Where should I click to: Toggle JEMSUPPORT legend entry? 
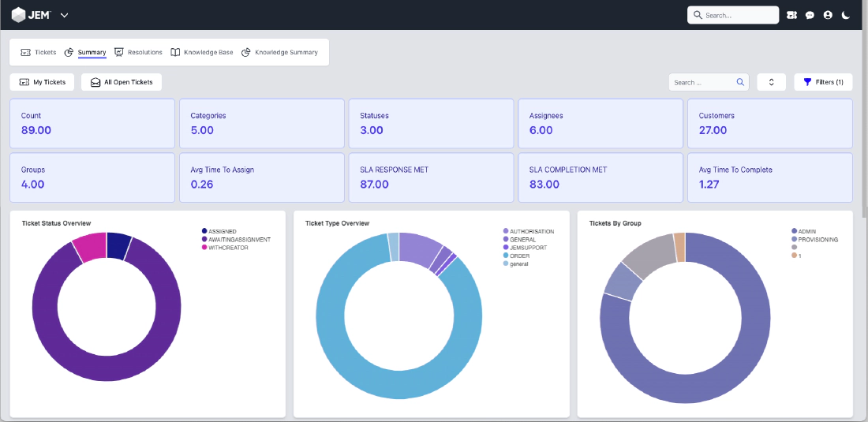[x=525, y=248]
